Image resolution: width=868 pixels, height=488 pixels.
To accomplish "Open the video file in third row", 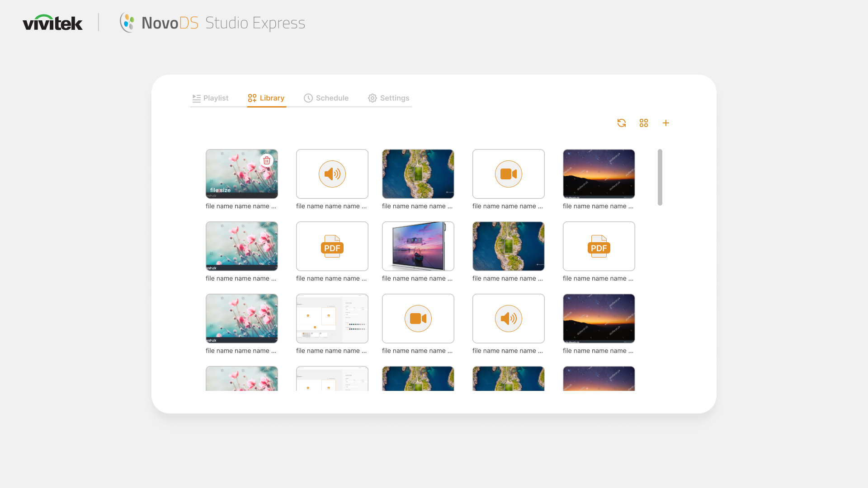I will point(418,319).
